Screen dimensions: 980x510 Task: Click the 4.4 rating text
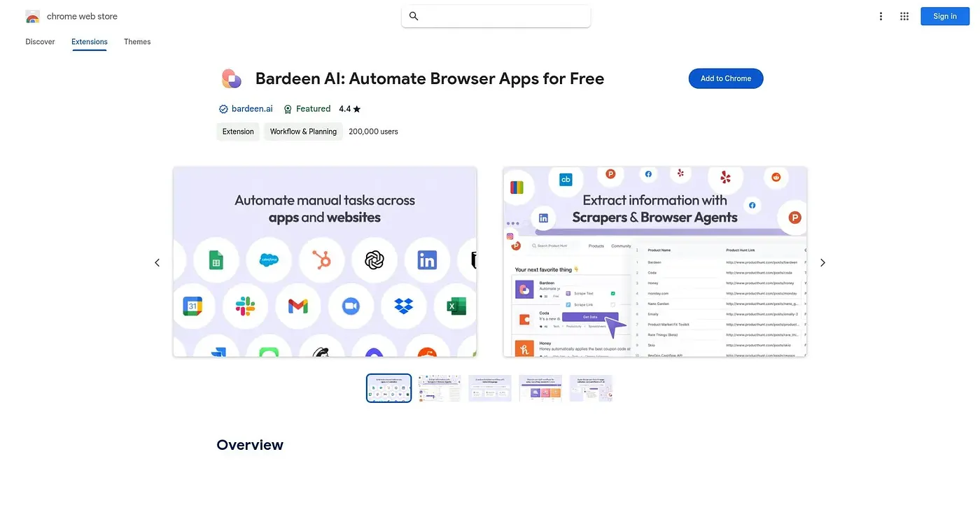tap(344, 109)
